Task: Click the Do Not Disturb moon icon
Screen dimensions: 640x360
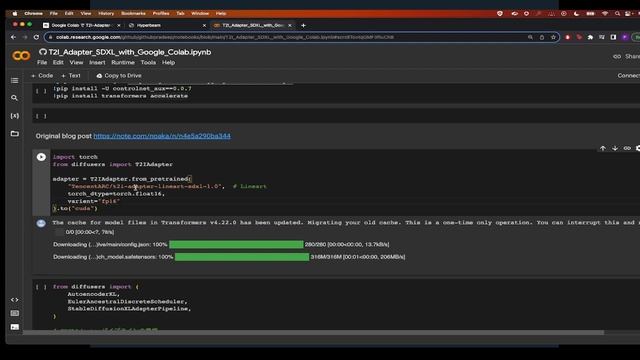Action: click(x=576, y=13)
